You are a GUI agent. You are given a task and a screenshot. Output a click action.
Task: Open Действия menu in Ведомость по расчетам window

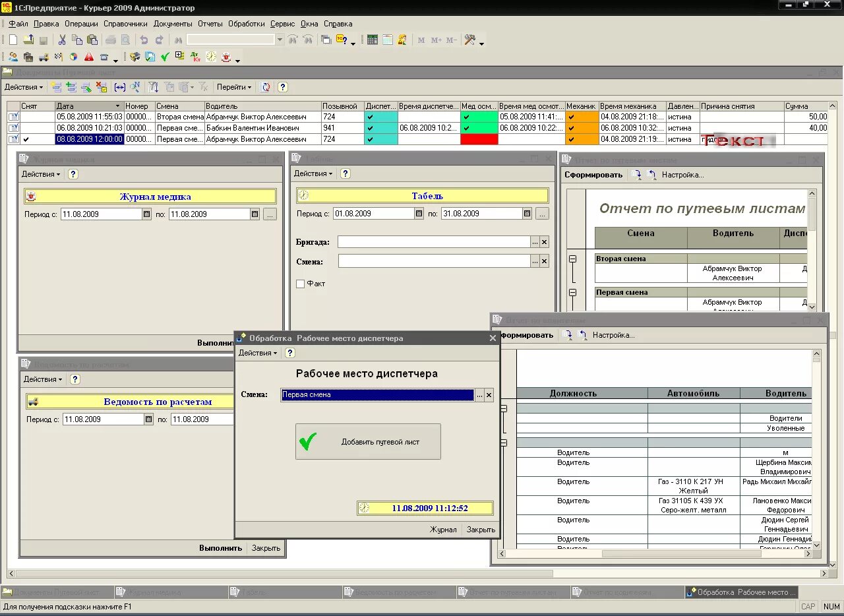point(43,379)
